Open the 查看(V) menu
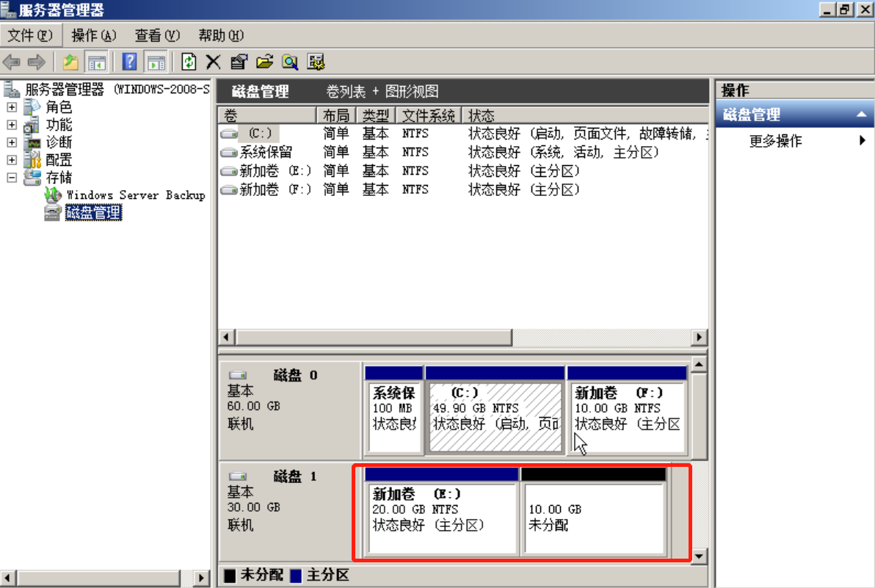Viewport: 875px width, 588px height. [x=157, y=36]
